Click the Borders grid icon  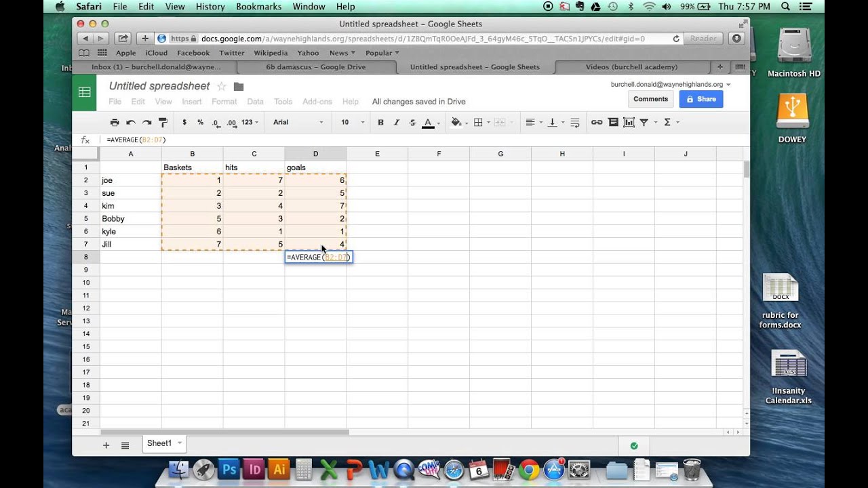478,123
